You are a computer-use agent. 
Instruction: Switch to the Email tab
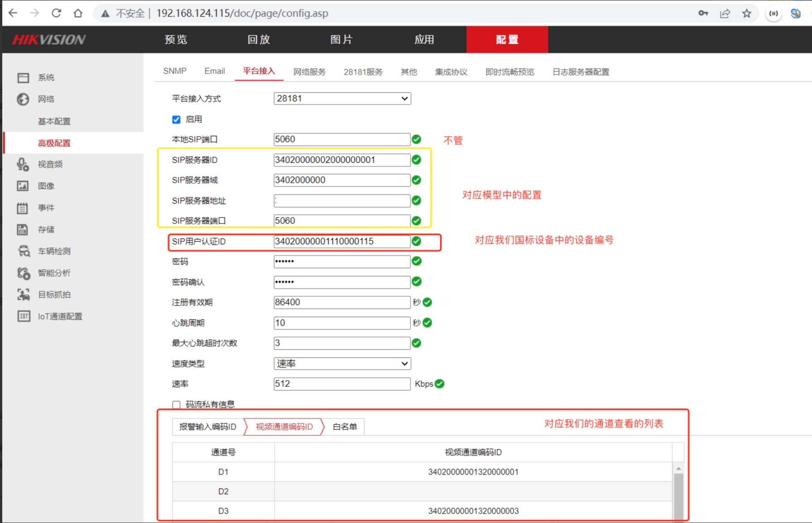[215, 71]
